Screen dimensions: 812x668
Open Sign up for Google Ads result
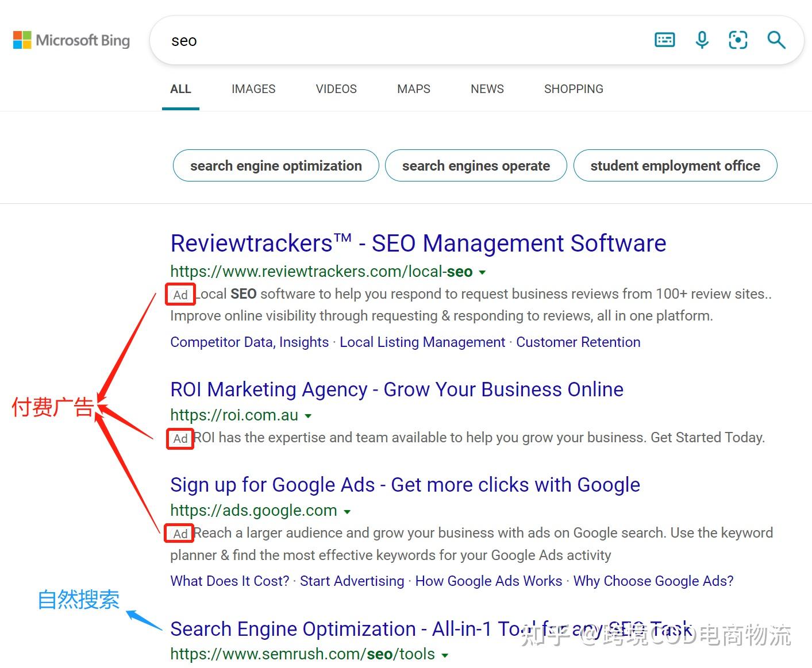pos(405,485)
